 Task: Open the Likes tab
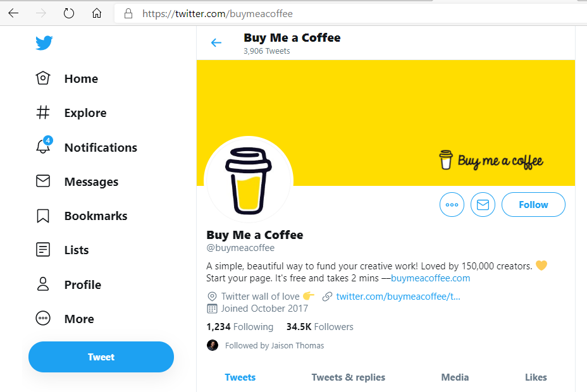[535, 377]
